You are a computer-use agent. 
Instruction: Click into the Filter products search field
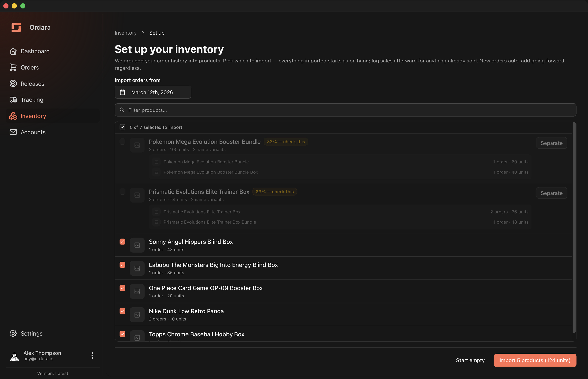[345, 110]
